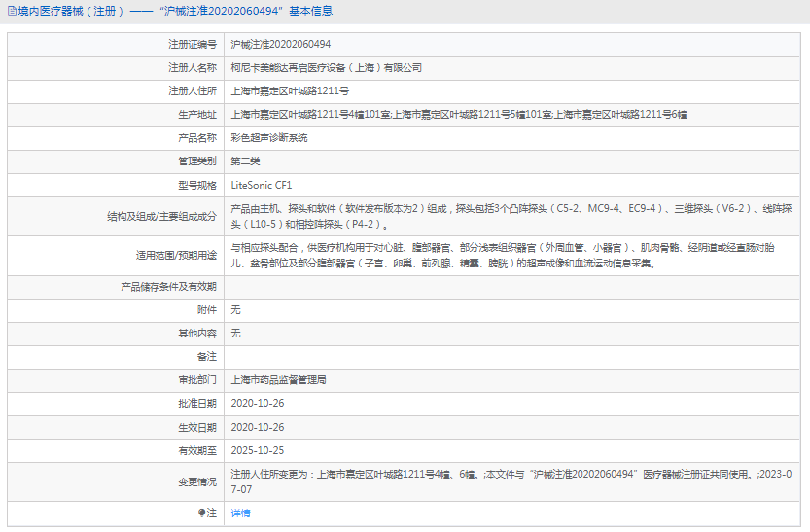The image size is (810, 532).
Task: Open the 详情 link in the 注 row
Action: tap(240, 513)
